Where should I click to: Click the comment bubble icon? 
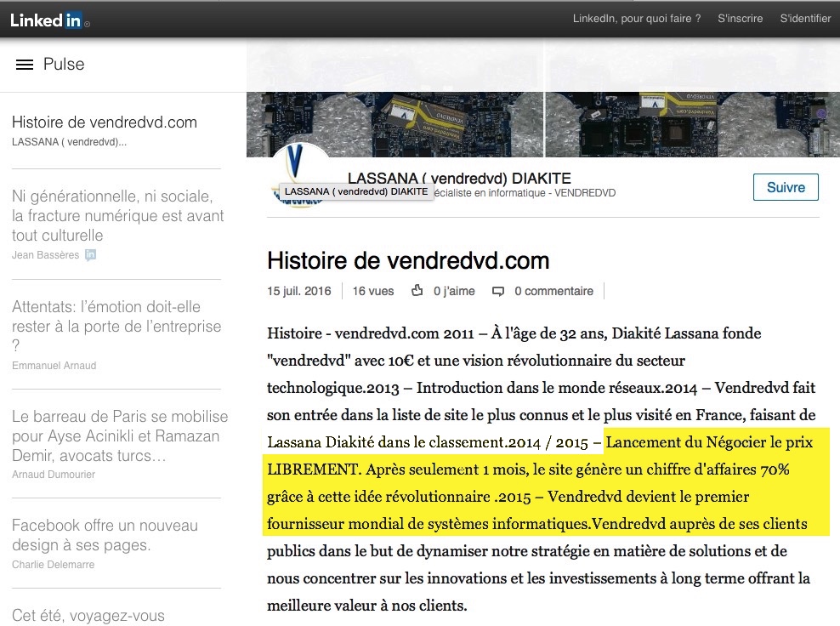498,292
